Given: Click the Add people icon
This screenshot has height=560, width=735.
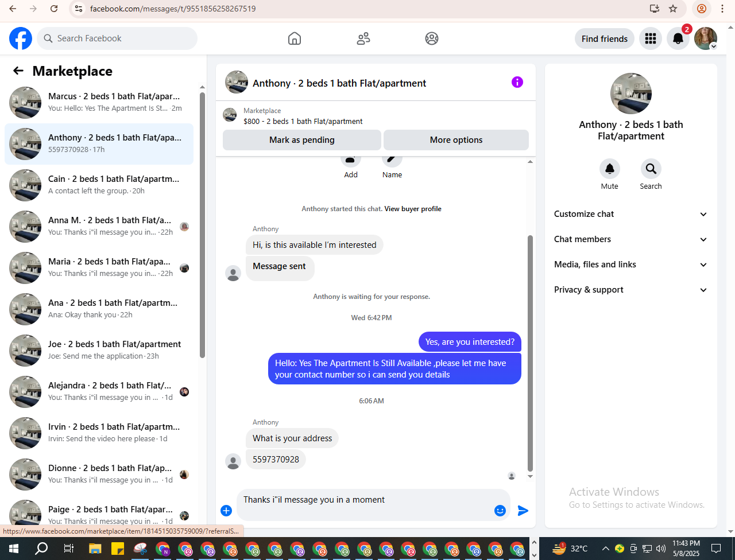Looking at the screenshot, I should [351, 160].
